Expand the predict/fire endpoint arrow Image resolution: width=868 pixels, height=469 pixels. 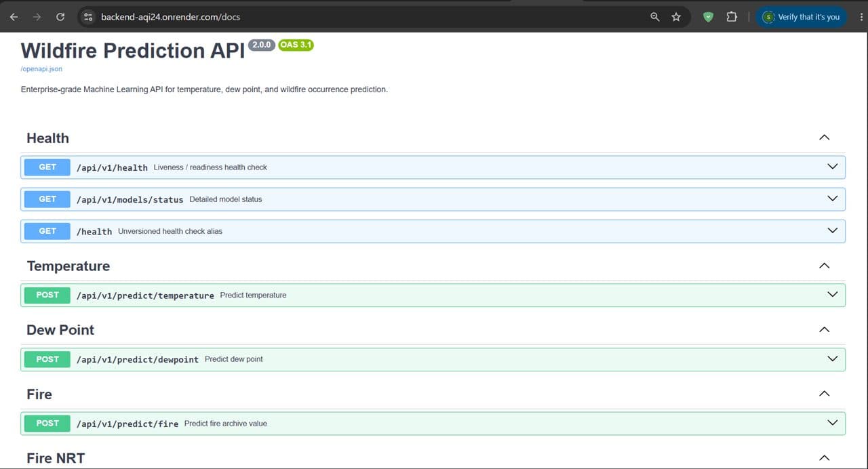click(x=833, y=423)
